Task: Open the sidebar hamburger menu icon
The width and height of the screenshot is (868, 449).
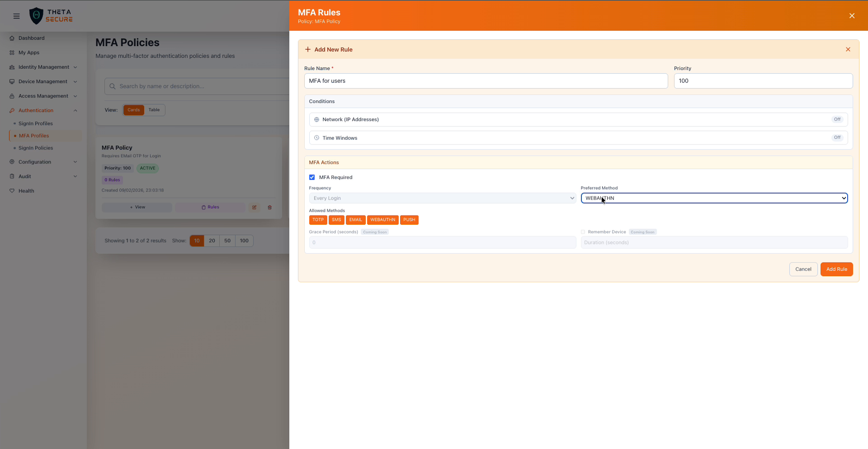Action: point(16,16)
